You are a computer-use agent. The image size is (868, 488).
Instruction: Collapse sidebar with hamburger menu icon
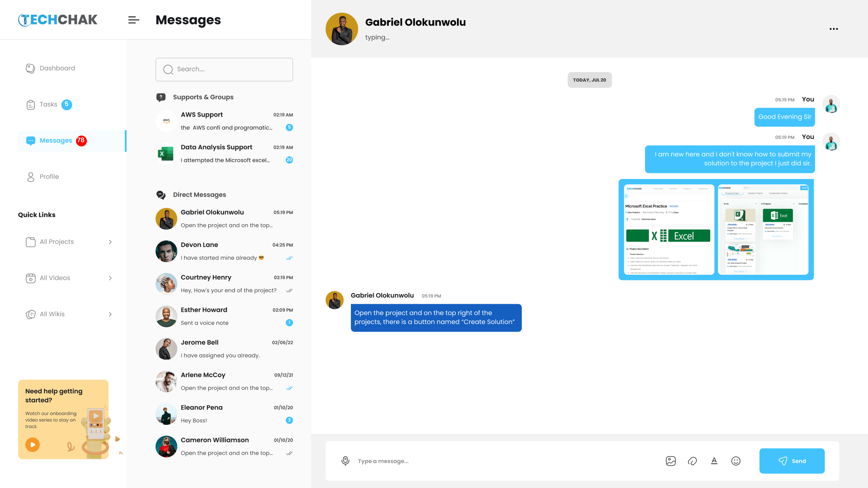[133, 20]
